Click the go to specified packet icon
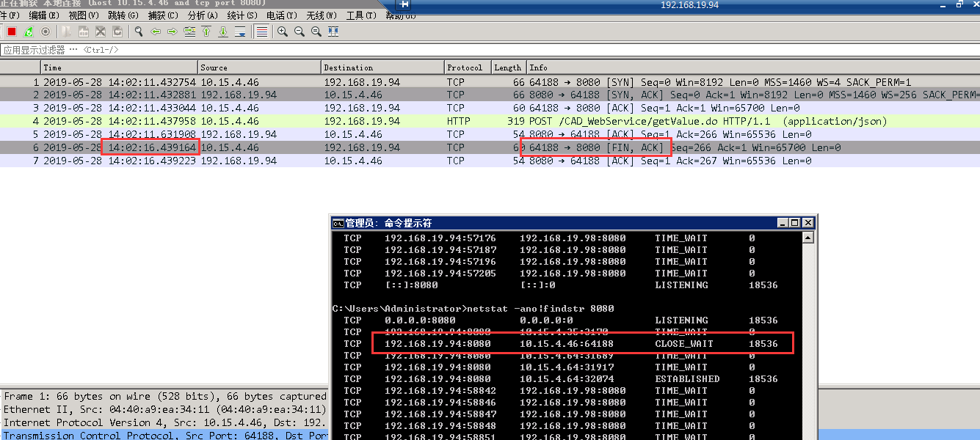The width and height of the screenshot is (980, 440). click(x=189, y=32)
